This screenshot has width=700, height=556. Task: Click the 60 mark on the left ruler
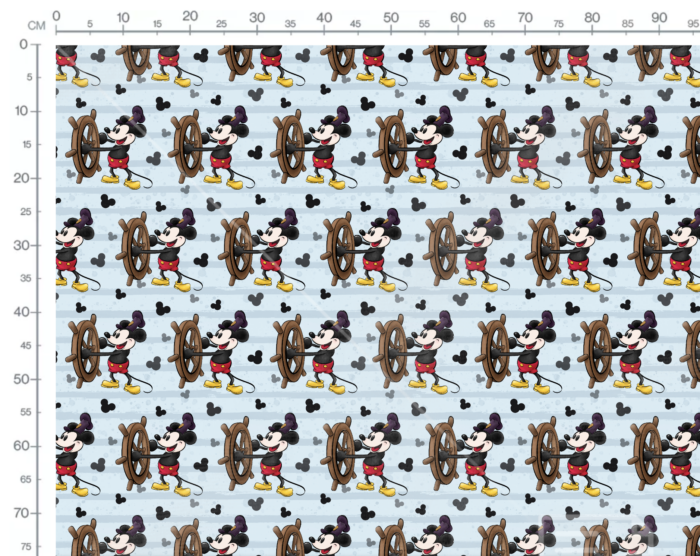[21, 446]
